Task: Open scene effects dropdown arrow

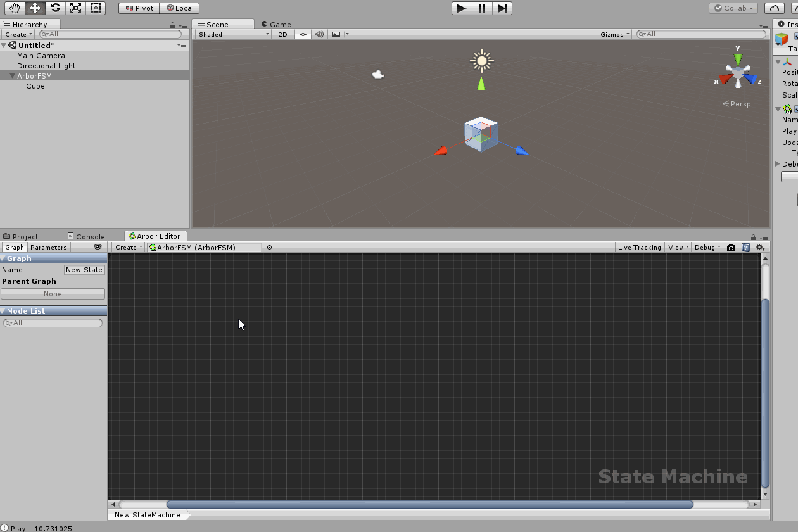Action: click(x=347, y=34)
